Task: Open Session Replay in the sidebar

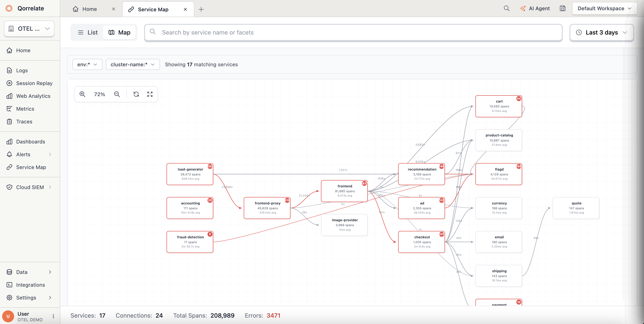Action: [x=34, y=83]
